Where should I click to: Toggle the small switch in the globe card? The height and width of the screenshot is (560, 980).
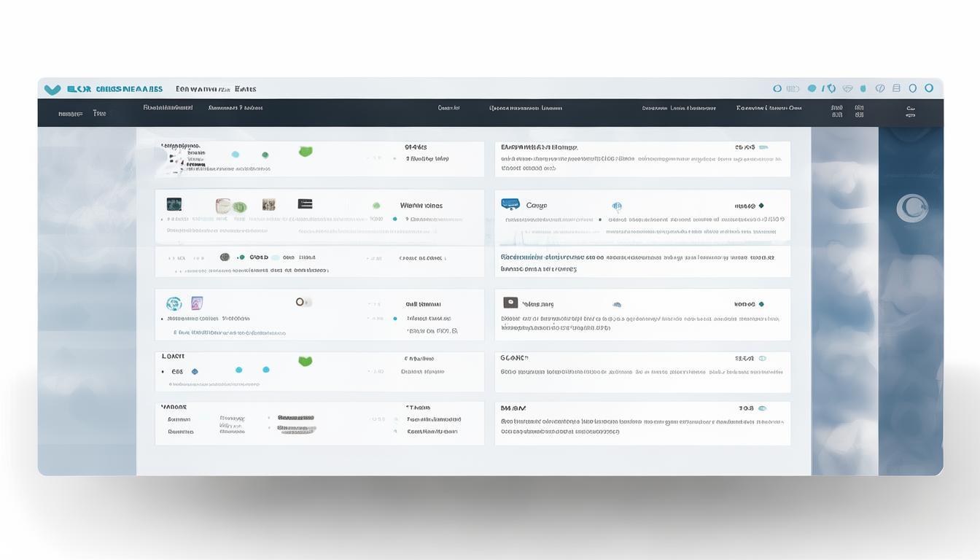[303, 302]
